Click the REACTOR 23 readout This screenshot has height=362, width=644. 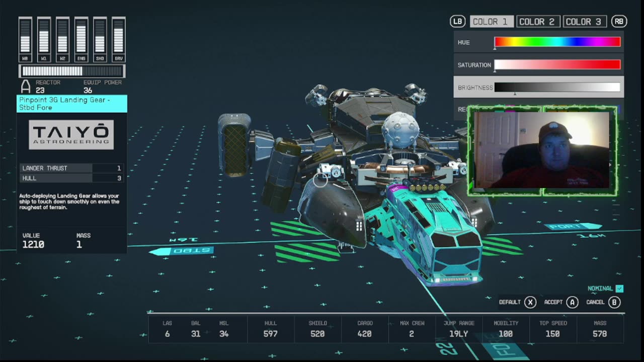pyautogui.click(x=48, y=86)
